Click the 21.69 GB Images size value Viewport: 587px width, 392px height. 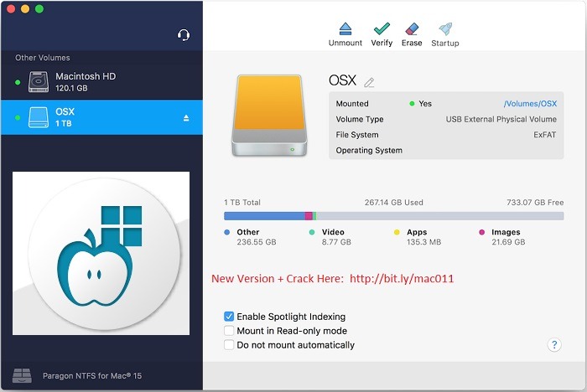pyautogui.click(x=508, y=242)
